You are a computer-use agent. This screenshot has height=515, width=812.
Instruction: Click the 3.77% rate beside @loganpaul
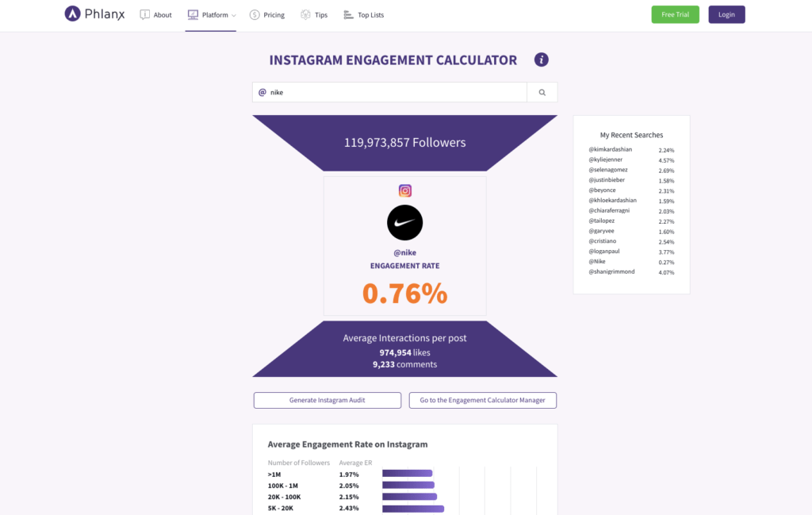666,252
